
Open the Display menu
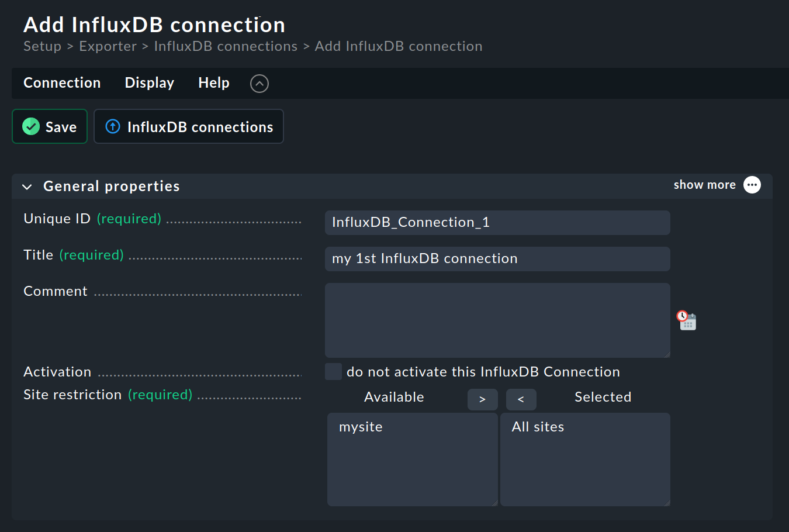(x=149, y=82)
